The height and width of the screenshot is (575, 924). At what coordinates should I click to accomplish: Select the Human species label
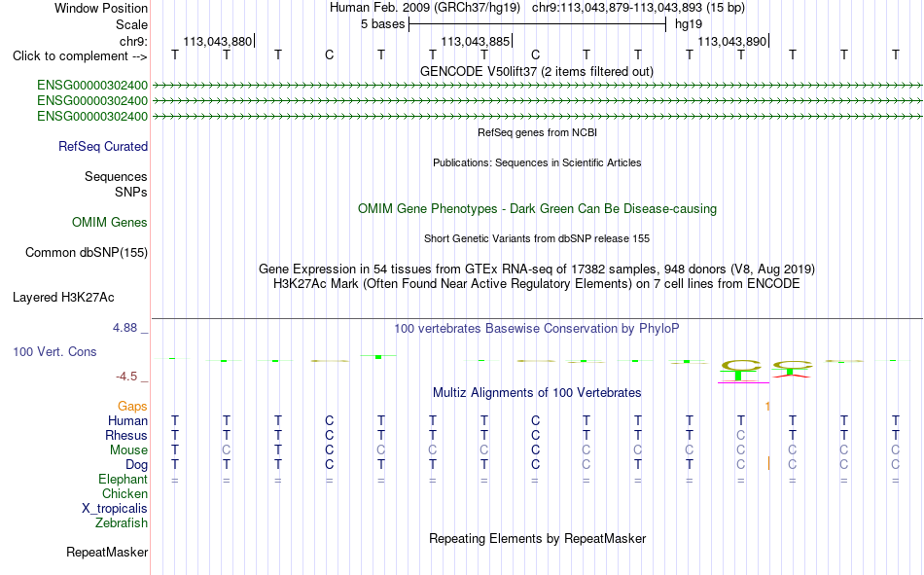(127, 420)
